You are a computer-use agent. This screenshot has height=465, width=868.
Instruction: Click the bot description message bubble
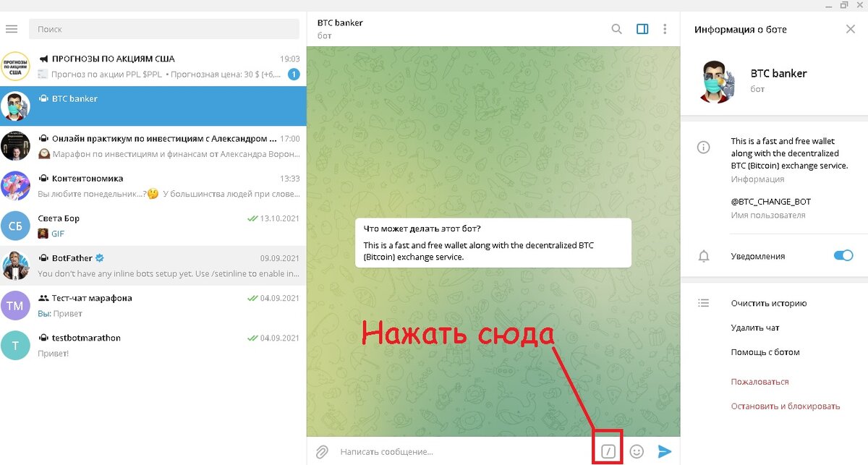coord(493,243)
